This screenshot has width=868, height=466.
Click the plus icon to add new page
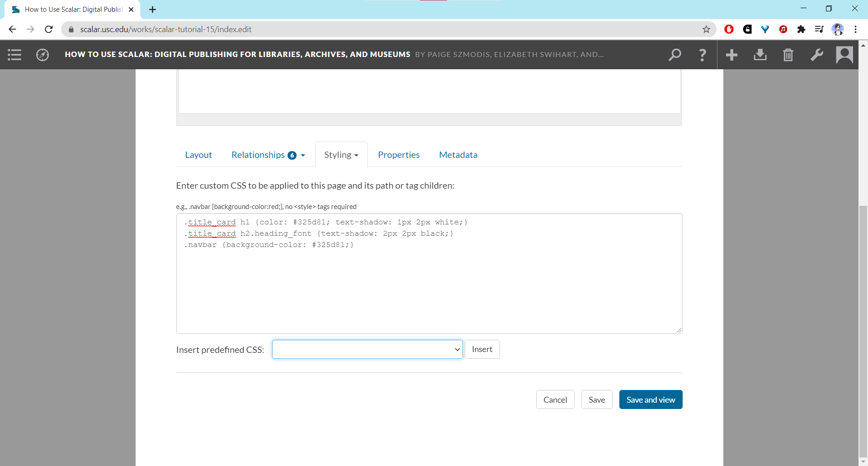coord(731,55)
